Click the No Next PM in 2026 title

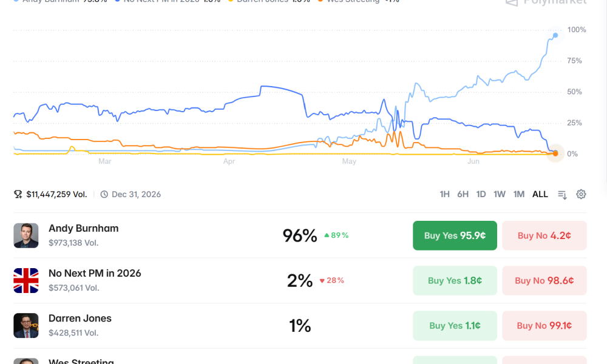(95, 273)
